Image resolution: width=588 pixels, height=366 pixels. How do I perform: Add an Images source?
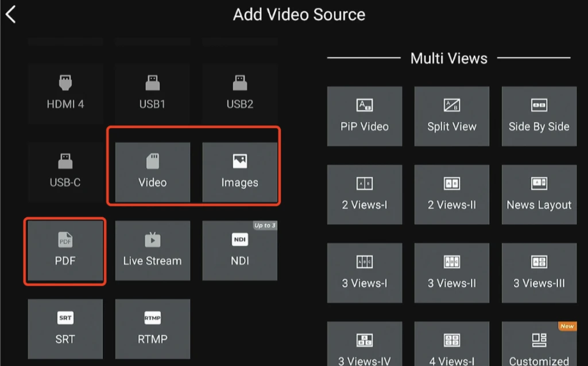(239, 172)
